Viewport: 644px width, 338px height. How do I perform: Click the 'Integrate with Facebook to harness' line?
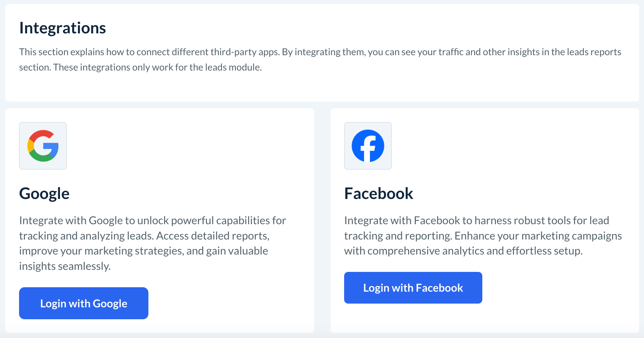(x=477, y=220)
